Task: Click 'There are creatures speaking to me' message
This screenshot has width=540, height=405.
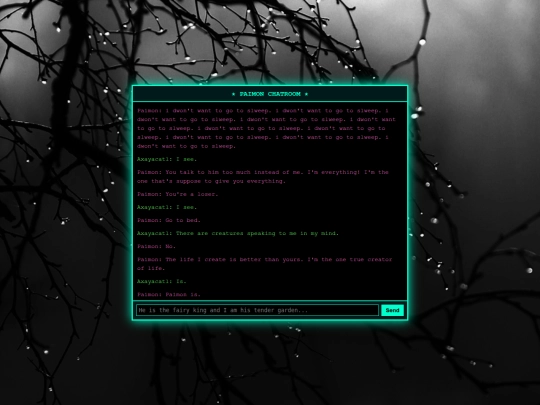Action: [x=238, y=233]
